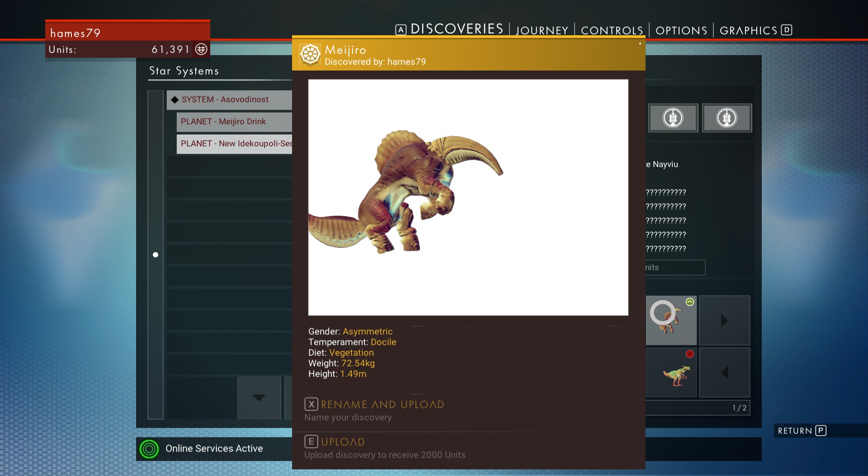Viewport: 868px width, 476px height.
Task: Select SYSTEM - Asovodinost in the list
Action: click(x=229, y=99)
